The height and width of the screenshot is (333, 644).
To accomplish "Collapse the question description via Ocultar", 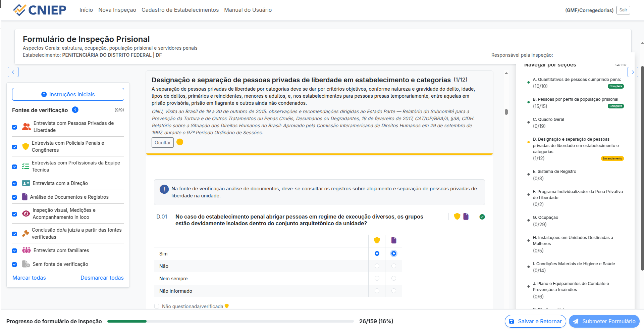I will [x=162, y=142].
